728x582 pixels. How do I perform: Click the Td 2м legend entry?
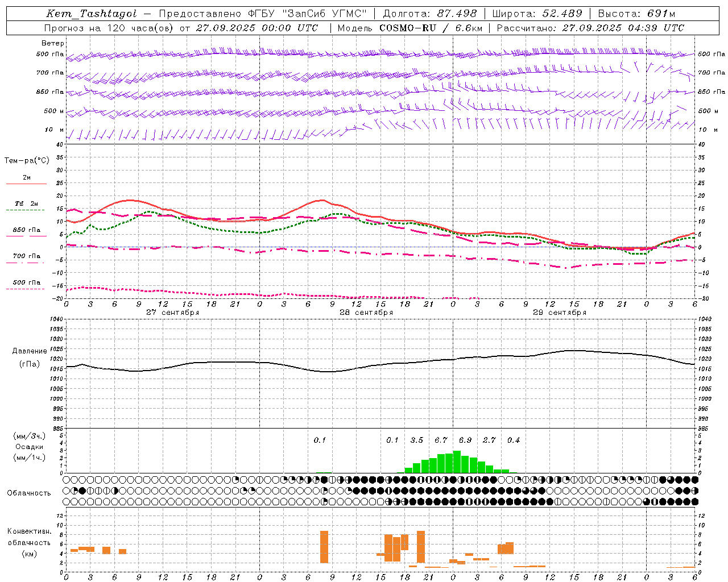tap(26, 203)
